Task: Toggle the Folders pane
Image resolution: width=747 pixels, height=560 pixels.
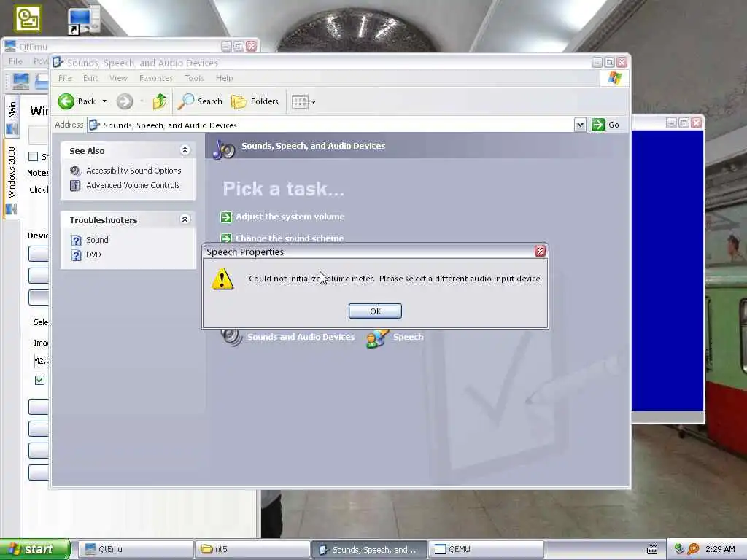Action: click(255, 101)
